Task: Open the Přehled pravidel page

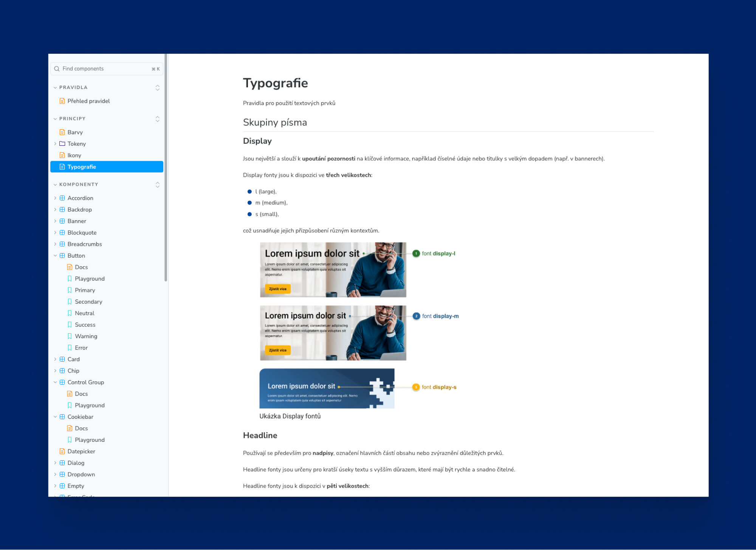Action: point(107,101)
